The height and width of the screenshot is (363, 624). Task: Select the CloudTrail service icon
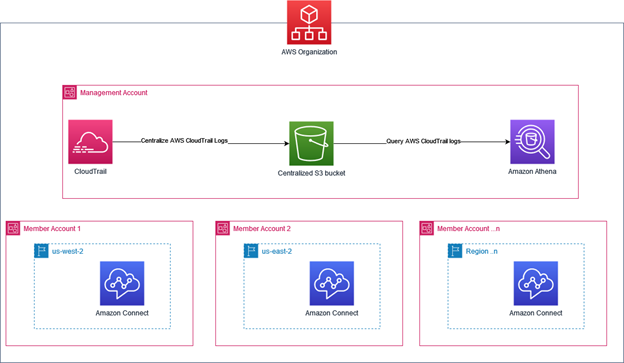90,142
